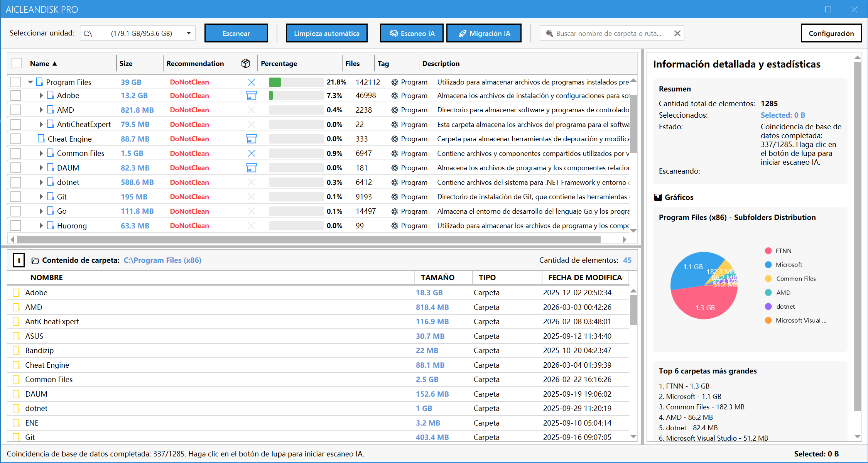Click the gear icon in Adobe's Program tag
The image size is (868, 463).
tap(394, 95)
